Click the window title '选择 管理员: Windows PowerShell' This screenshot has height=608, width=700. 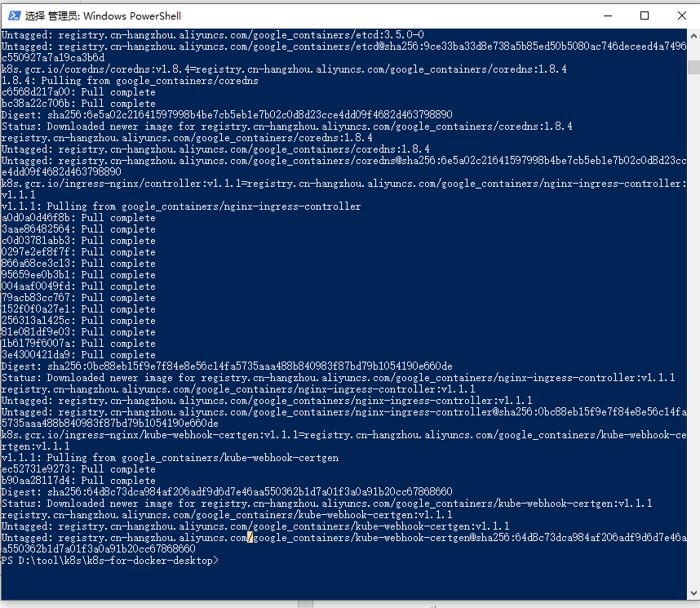(x=103, y=16)
